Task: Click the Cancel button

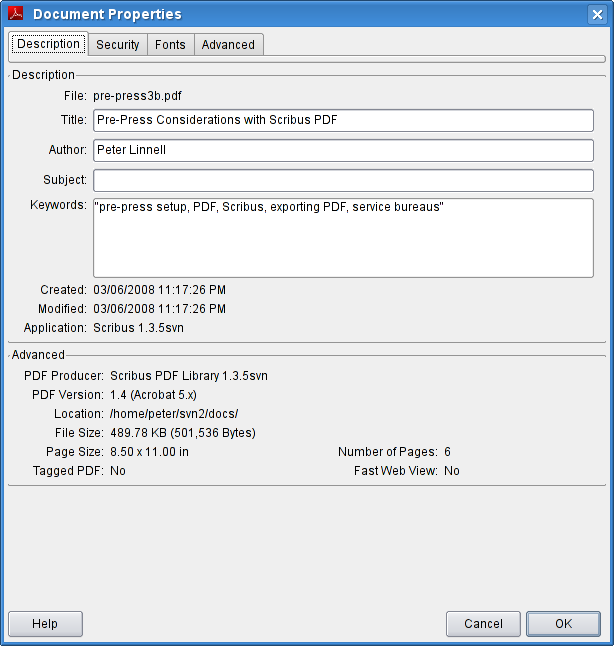Action: point(483,624)
